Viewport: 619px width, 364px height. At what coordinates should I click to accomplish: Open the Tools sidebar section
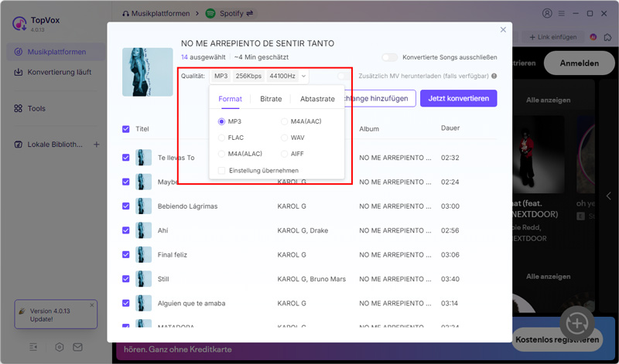tap(30, 108)
